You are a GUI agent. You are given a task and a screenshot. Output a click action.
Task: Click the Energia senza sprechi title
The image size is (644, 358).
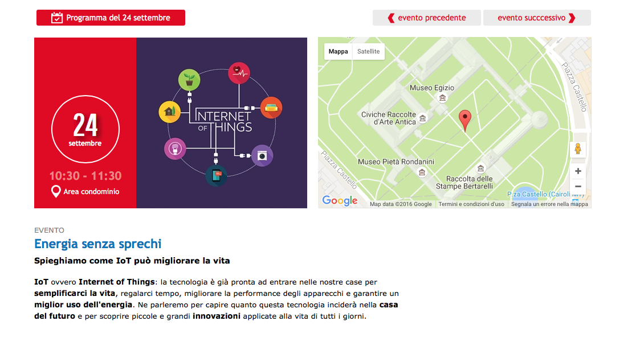pyautogui.click(x=97, y=244)
